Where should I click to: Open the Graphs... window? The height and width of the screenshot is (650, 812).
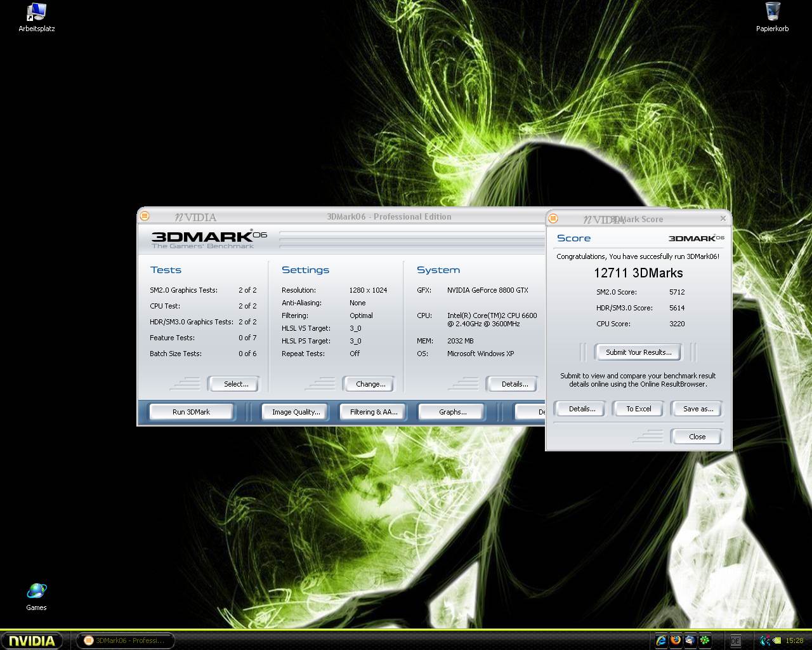pos(452,412)
